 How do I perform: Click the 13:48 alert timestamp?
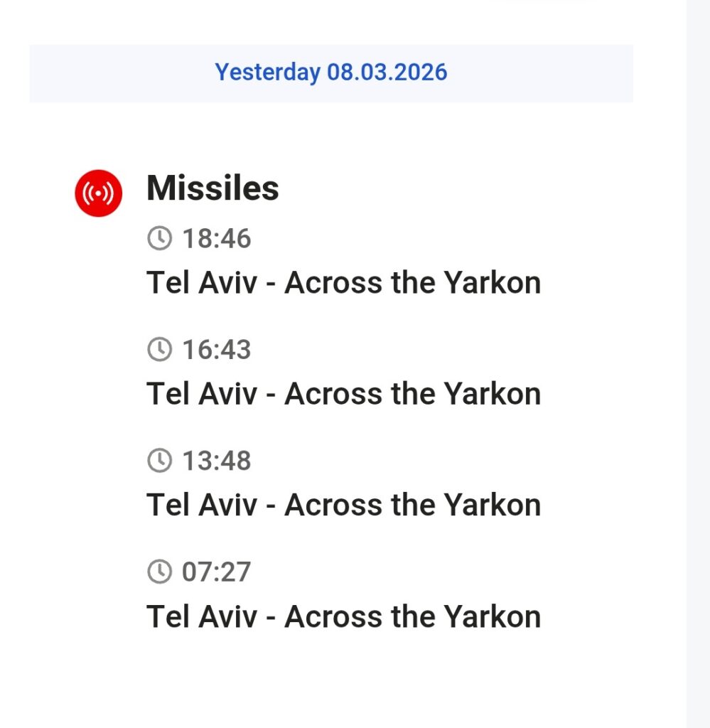click(217, 461)
